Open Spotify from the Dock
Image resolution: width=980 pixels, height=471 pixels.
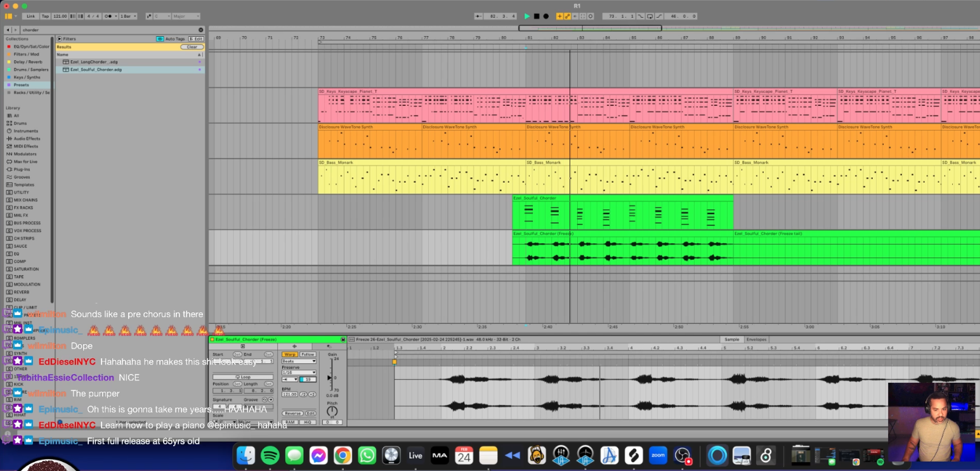point(270,455)
